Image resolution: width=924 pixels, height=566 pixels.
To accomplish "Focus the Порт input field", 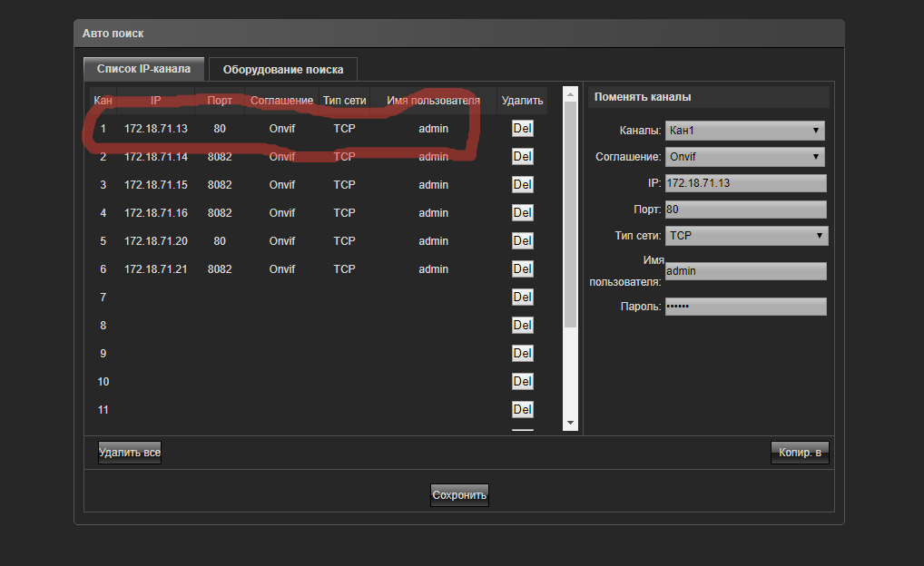I will pos(745,210).
